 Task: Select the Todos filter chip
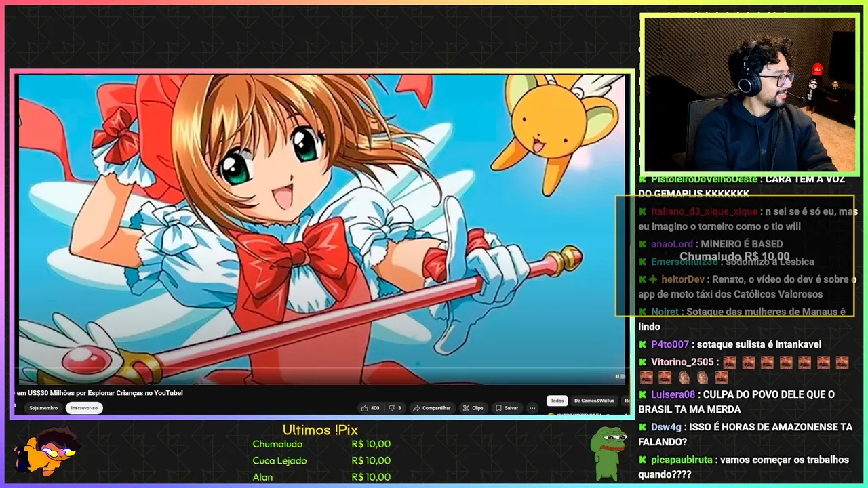(x=557, y=401)
